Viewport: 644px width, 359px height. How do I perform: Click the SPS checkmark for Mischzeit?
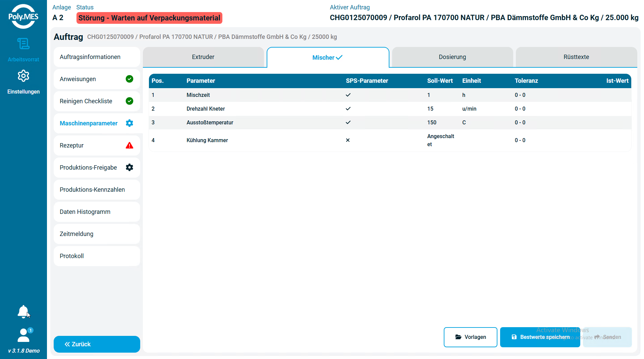point(348,95)
